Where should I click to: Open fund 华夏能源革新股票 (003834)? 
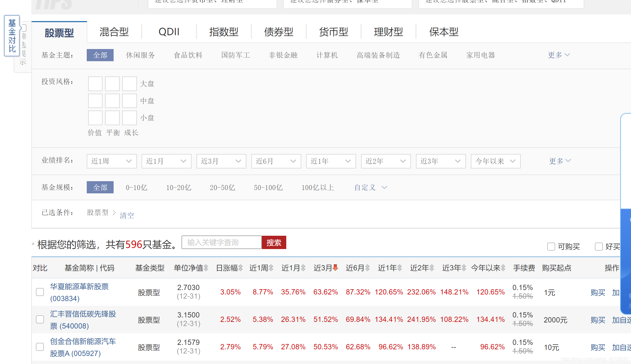(x=79, y=292)
